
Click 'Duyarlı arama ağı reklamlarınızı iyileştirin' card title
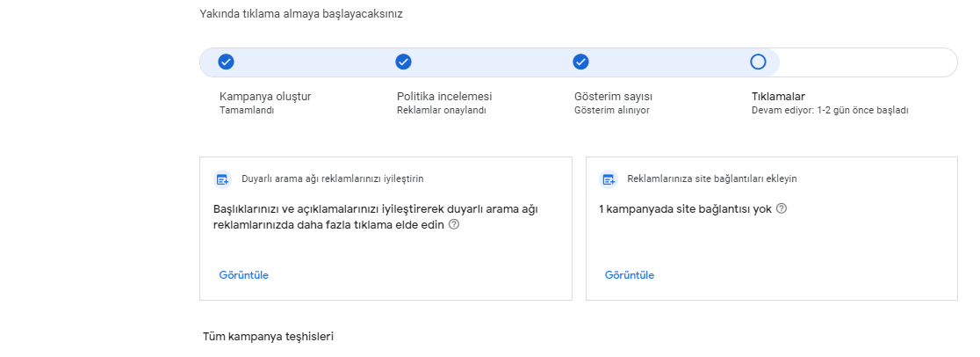pos(333,179)
